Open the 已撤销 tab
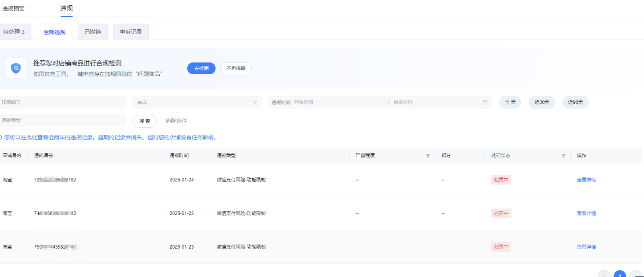644x277 pixels. click(92, 32)
